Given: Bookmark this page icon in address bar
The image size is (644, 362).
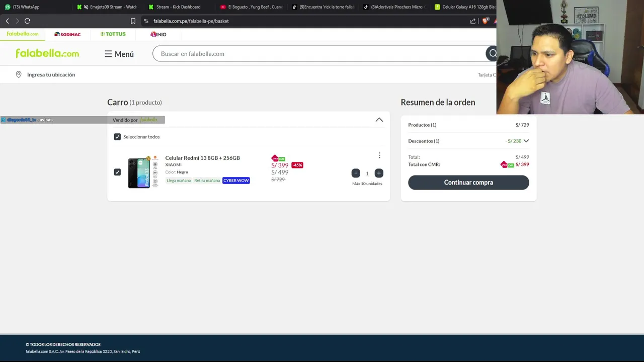Looking at the screenshot, I should tap(133, 21).
